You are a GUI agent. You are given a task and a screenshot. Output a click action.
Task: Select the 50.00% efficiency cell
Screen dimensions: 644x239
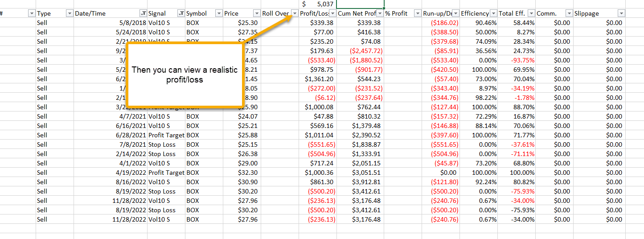coord(479,32)
